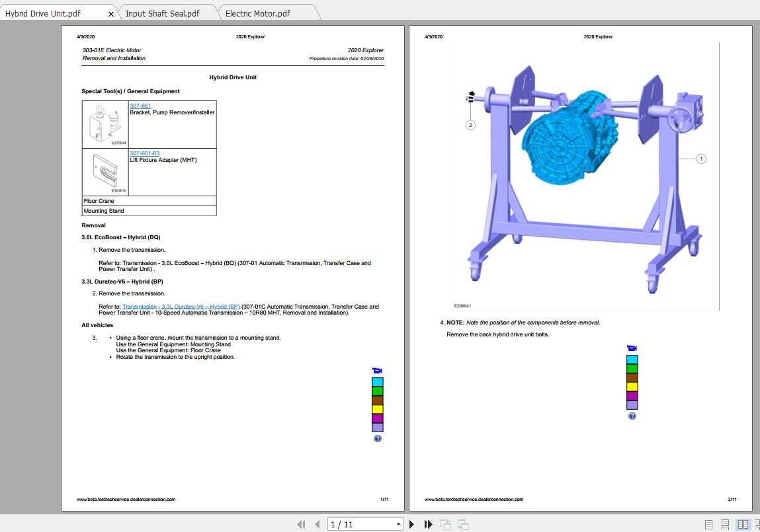This screenshot has height=532, width=760.
Task: Click the yellow swatch in page 2 legend
Action: coord(632,387)
